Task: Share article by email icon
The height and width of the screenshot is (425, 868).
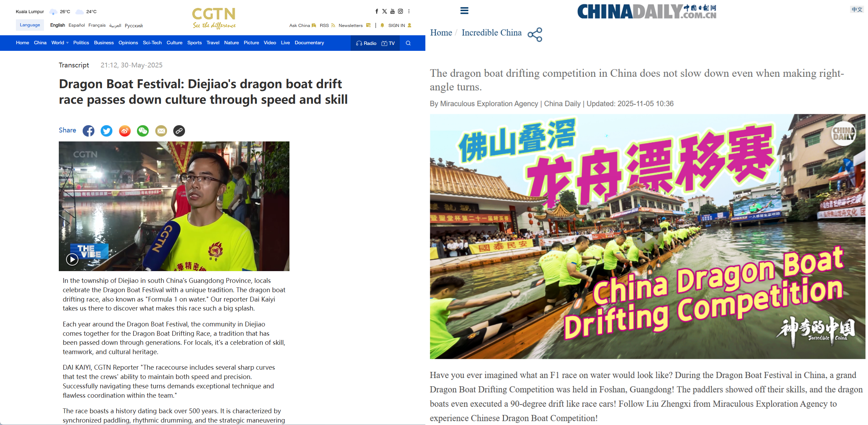Action: [x=161, y=131]
